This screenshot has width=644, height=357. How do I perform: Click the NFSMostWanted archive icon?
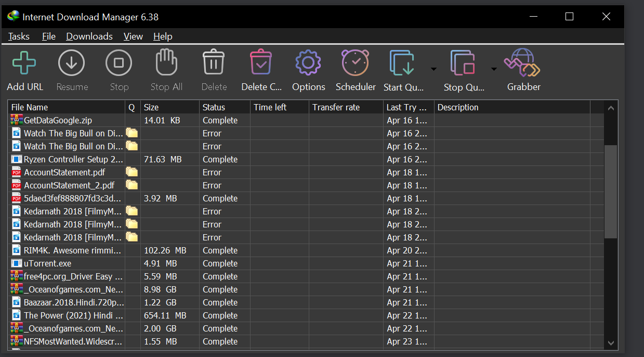17,341
